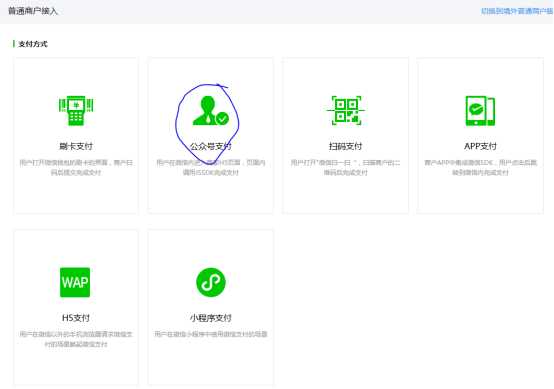554x389 pixels.
Task: Open the APP支付 phone icon
Action: [480, 111]
